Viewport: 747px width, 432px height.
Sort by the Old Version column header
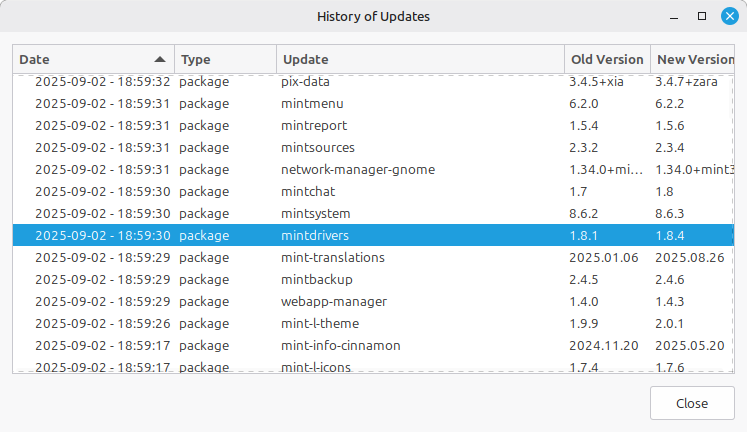pos(607,60)
